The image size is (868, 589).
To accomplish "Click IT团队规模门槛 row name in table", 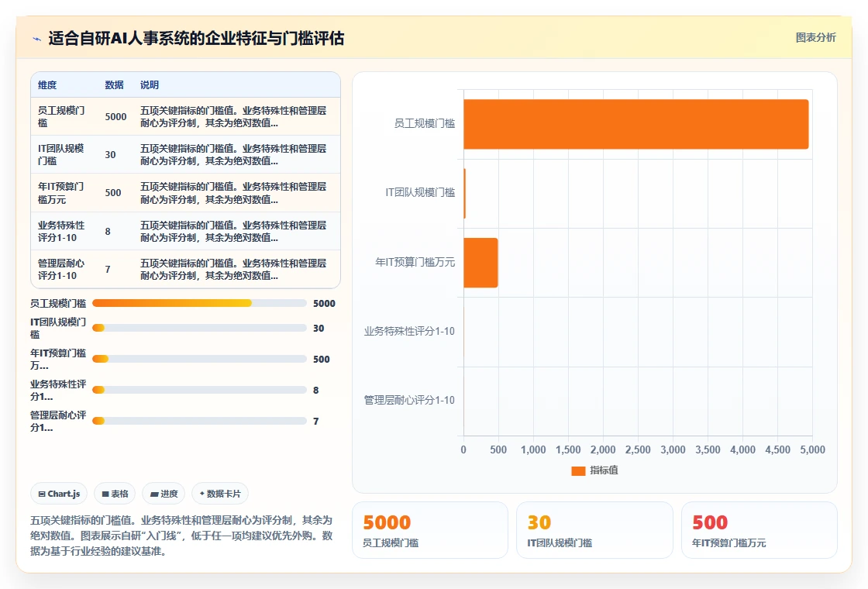I will [61, 155].
